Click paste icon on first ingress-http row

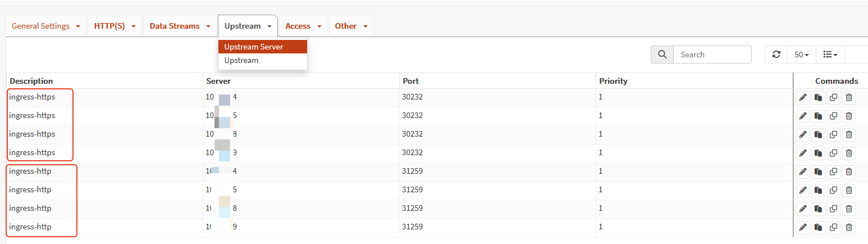click(x=819, y=172)
